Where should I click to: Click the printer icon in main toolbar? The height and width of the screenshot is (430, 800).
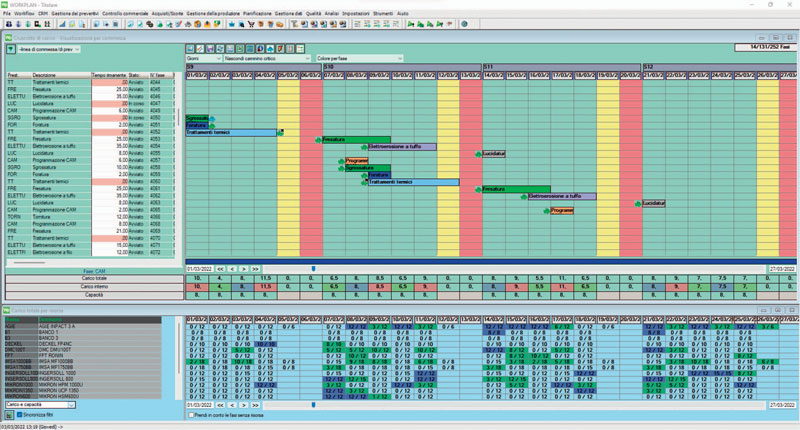click(x=188, y=24)
